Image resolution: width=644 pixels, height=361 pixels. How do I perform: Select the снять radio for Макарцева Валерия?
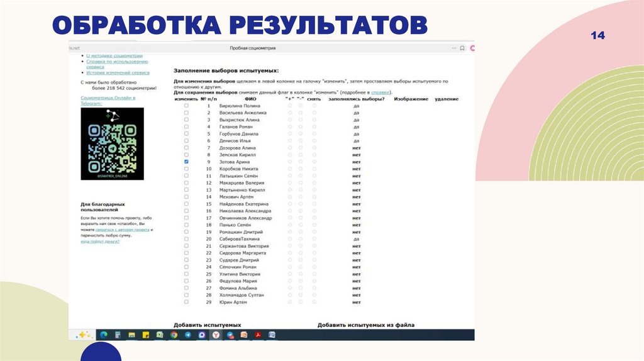click(x=314, y=183)
